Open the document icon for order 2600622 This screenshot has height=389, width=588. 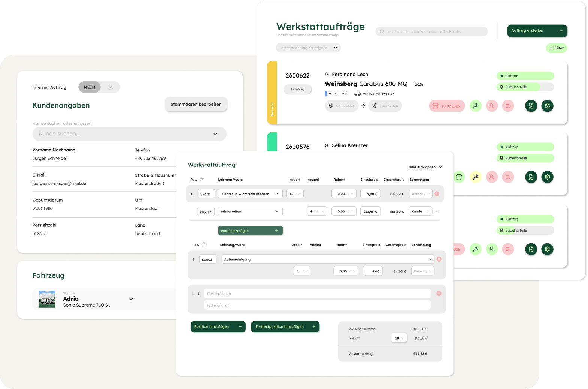[x=531, y=106]
